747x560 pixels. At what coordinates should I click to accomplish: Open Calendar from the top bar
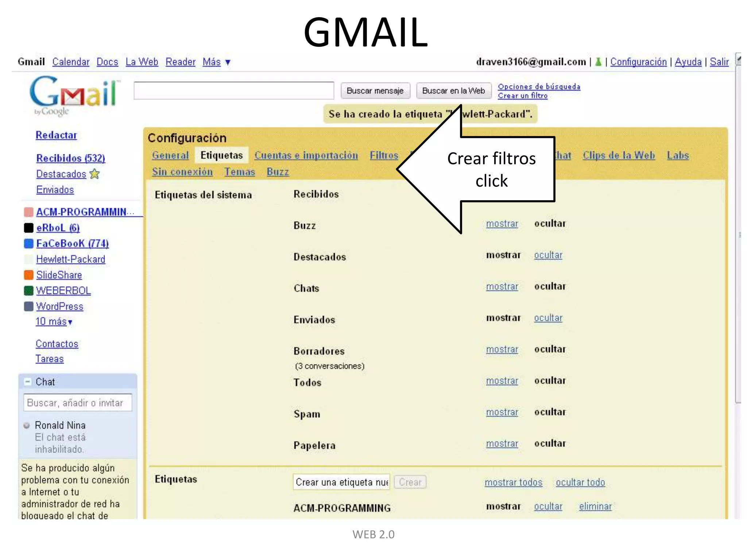(x=71, y=62)
